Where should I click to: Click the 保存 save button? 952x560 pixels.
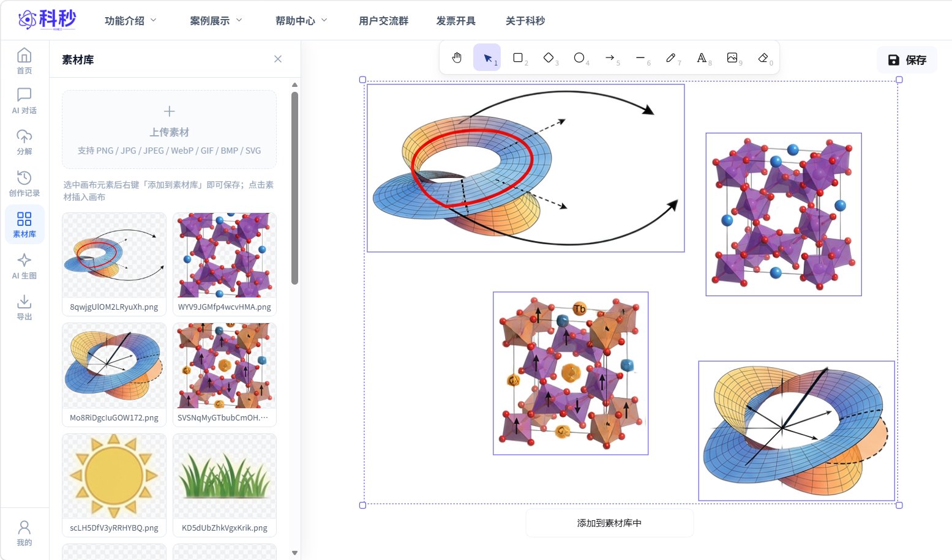click(907, 60)
